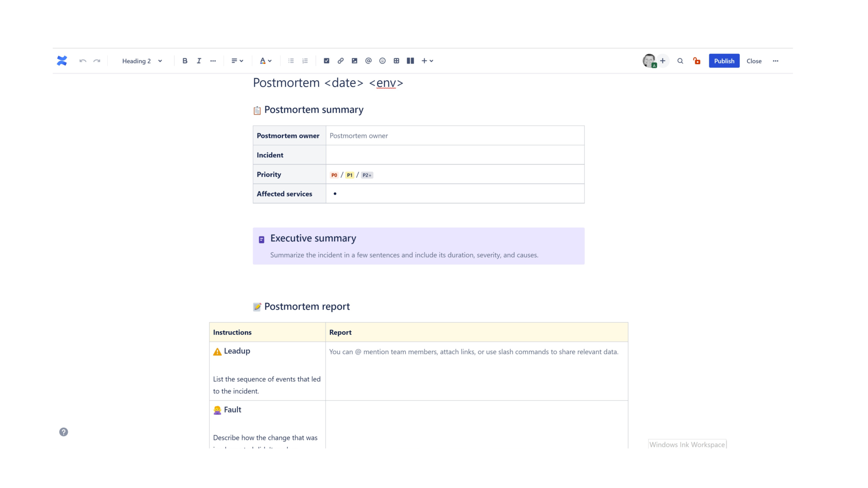The width and height of the screenshot is (868, 488).
Task: Undo the last edit
Action: click(83, 61)
